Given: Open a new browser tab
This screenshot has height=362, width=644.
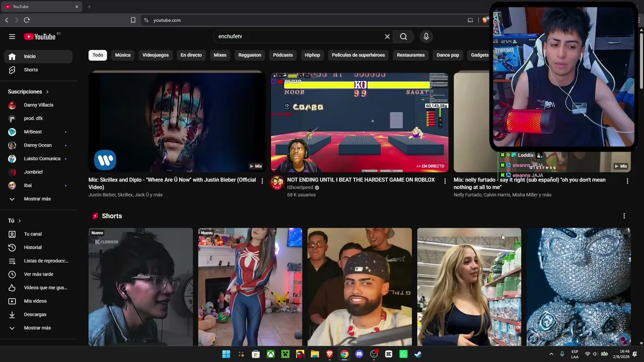Looking at the screenshot, I should coord(89,7).
